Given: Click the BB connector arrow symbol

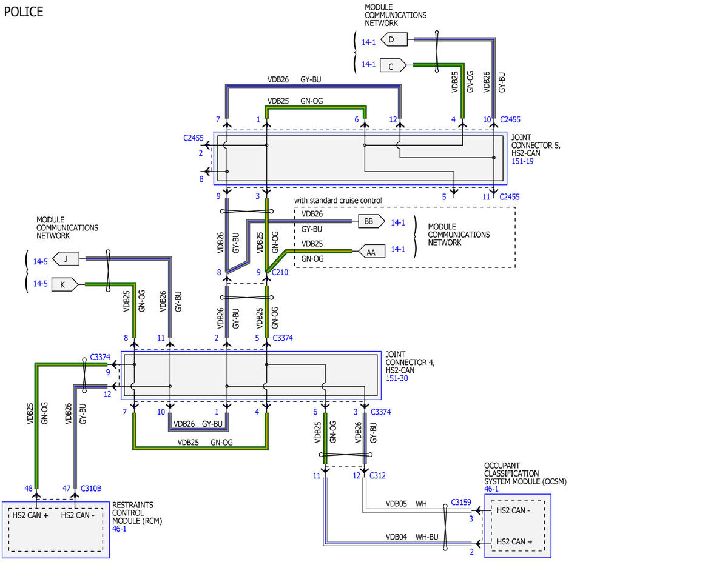Looking at the screenshot, I should tap(371, 222).
